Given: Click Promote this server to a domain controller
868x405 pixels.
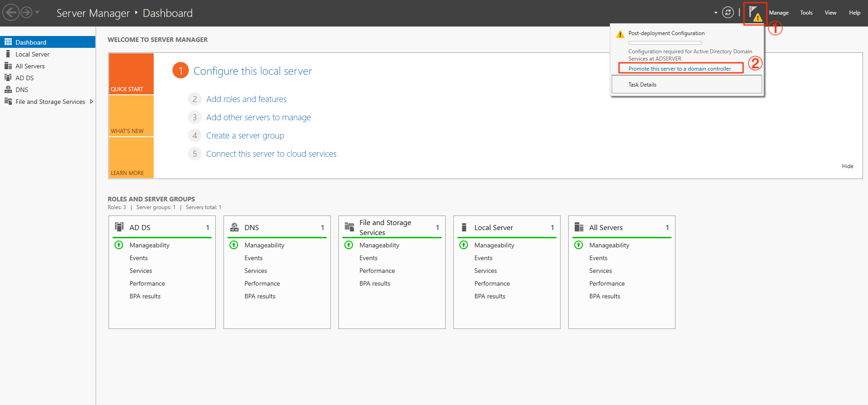Looking at the screenshot, I should pos(680,69).
